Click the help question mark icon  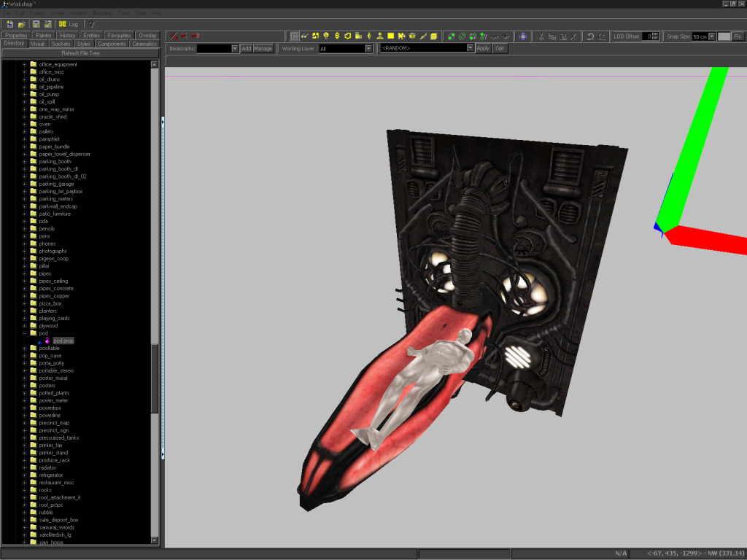click(x=92, y=24)
